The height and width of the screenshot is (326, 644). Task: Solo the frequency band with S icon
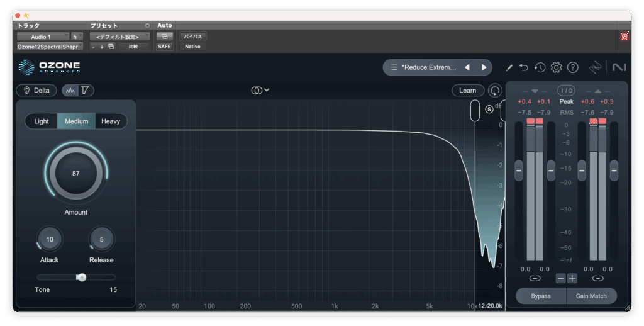point(489,109)
